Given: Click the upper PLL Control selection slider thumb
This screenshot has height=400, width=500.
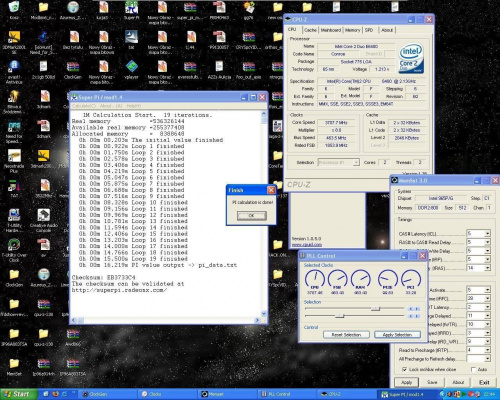Looking at the screenshot, I should [x=376, y=308].
